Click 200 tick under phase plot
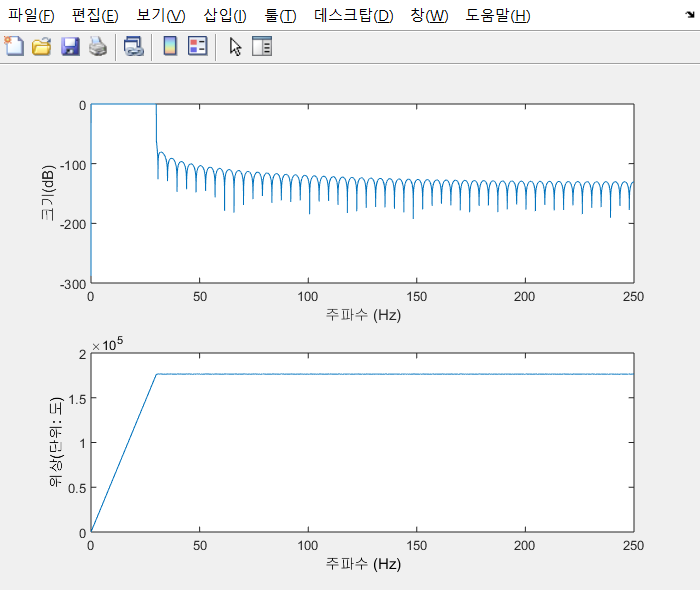 pos(525,546)
